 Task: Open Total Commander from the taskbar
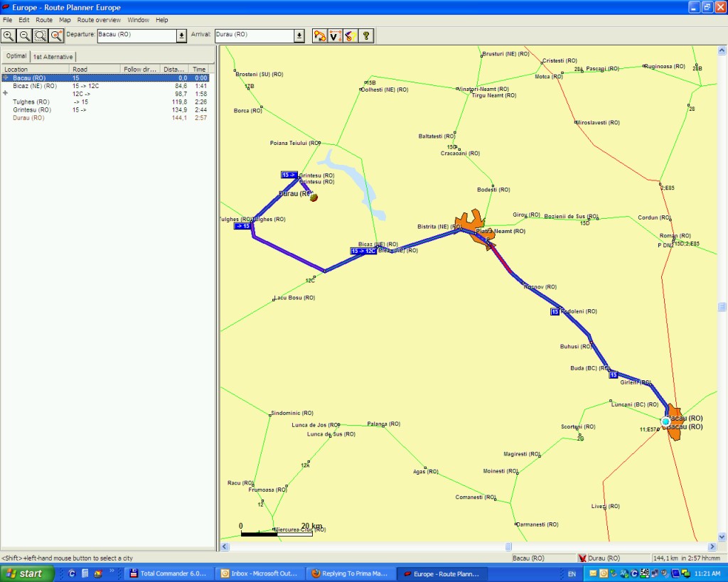pyautogui.click(x=168, y=573)
